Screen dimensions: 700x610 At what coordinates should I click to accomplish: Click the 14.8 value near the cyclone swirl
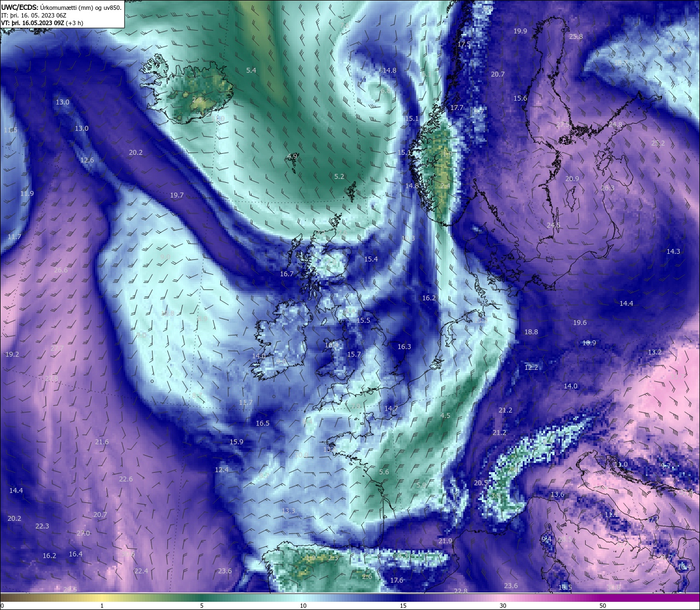click(x=389, y=71)
